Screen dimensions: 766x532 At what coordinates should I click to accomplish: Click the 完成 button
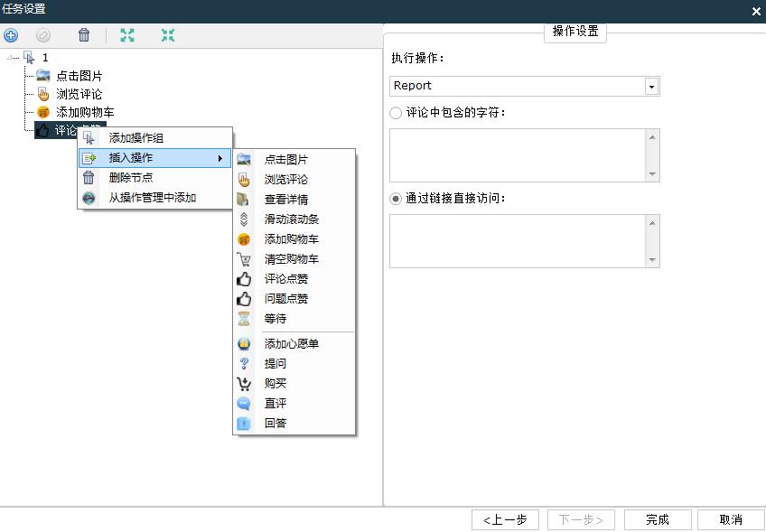658,519
